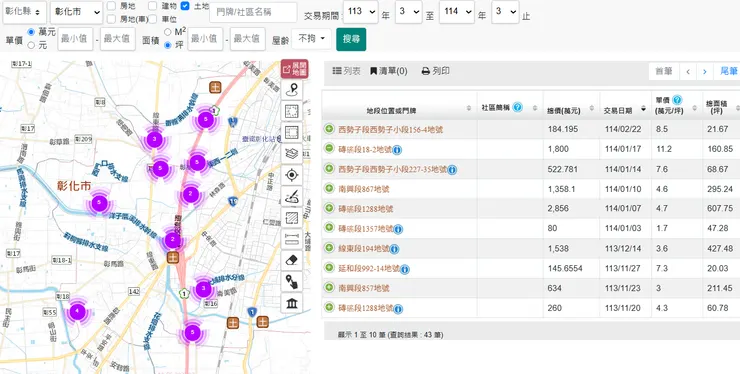Open the 磚磘段1357地號 link
This screenshot has width=740, height=374.
point(366,229)
